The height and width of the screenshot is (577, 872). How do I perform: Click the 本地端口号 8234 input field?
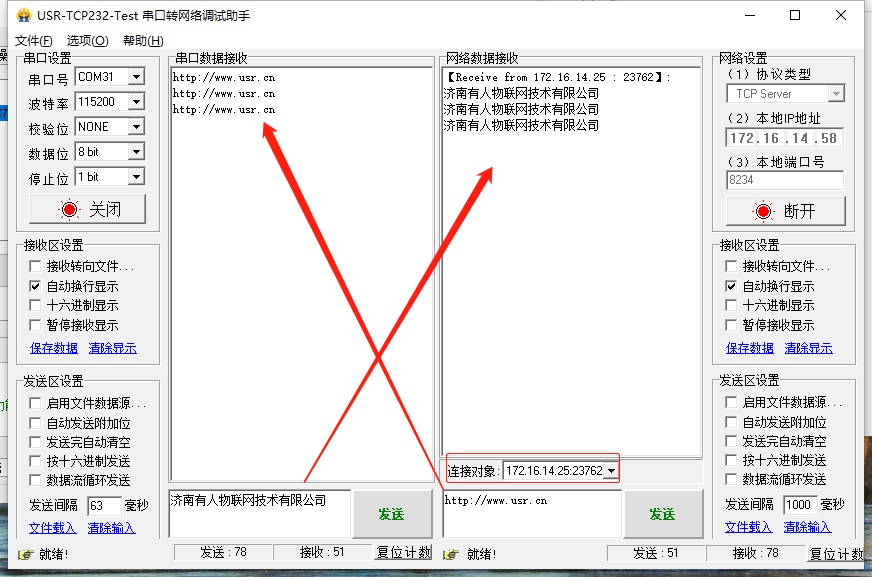tap(784, 180)
